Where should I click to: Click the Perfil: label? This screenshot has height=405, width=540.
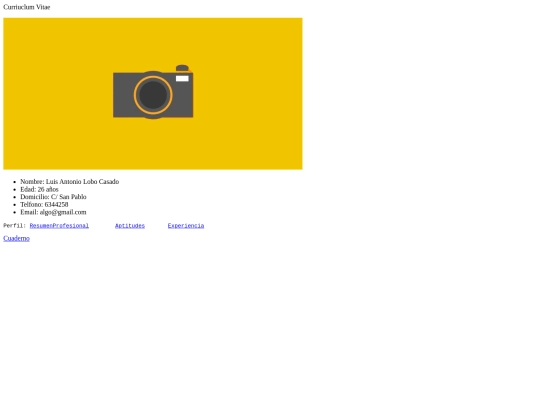pos(14,226)
